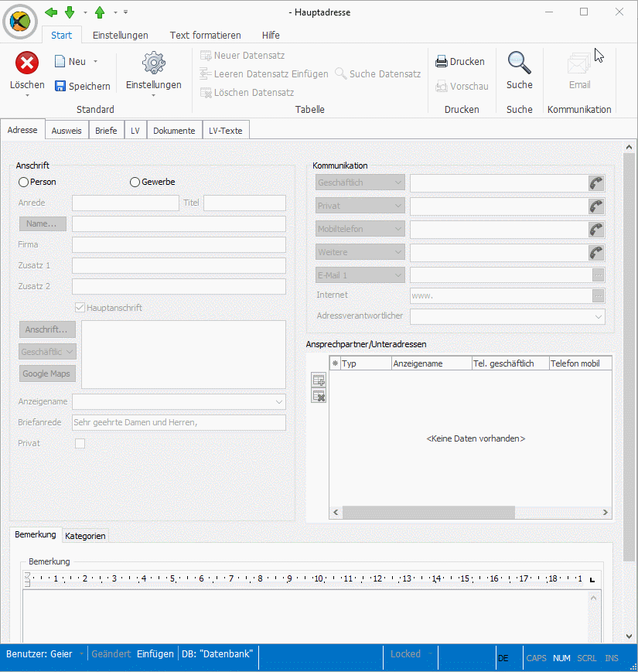The height and width of the screenshot is (672, 638).
Task: Dial the Weitere number via phone icon
Action: (596, 252)
